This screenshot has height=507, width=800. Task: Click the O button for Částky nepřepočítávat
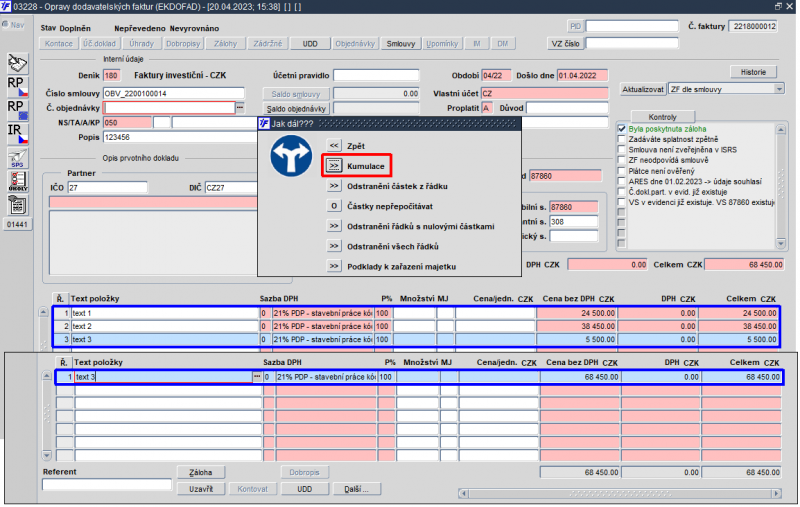(x=335, y=206)
